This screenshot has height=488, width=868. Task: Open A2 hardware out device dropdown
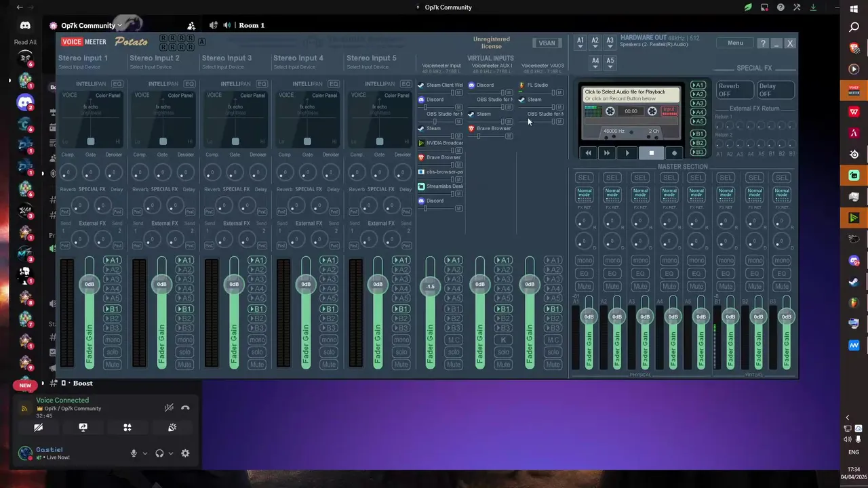[595, 42]
